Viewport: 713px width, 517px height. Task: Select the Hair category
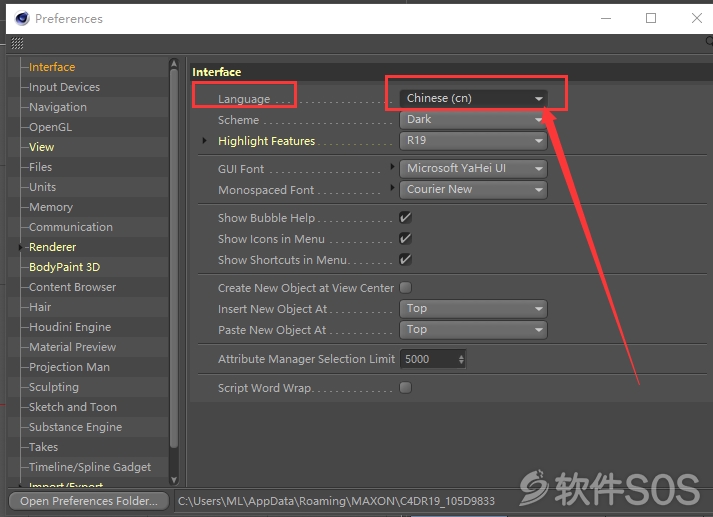40,307
